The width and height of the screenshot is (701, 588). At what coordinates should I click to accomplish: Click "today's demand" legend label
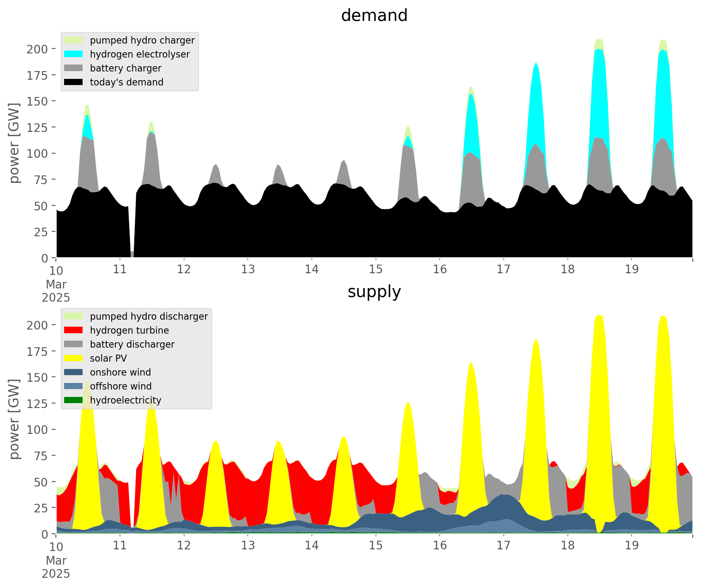(127, 82)
